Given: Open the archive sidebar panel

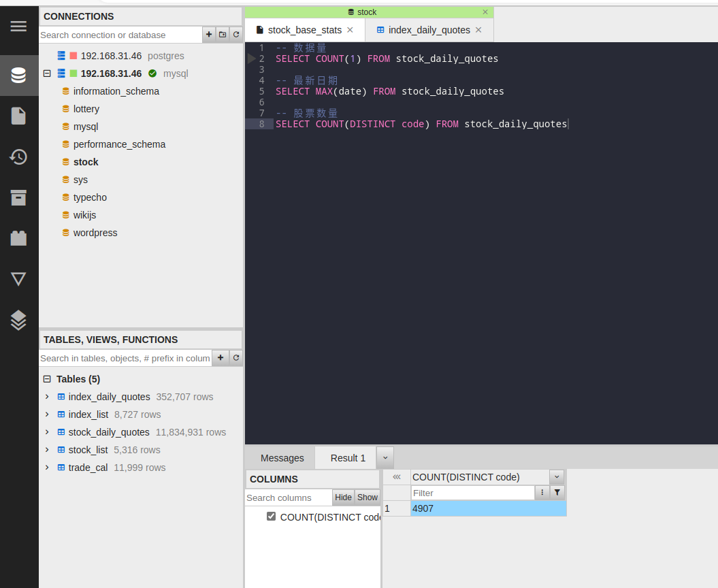Looking at the screenshot, I should [x=18, y=197].
